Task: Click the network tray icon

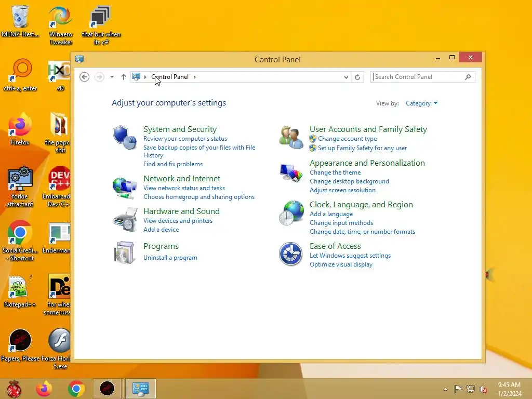Action: click(470, 389)
